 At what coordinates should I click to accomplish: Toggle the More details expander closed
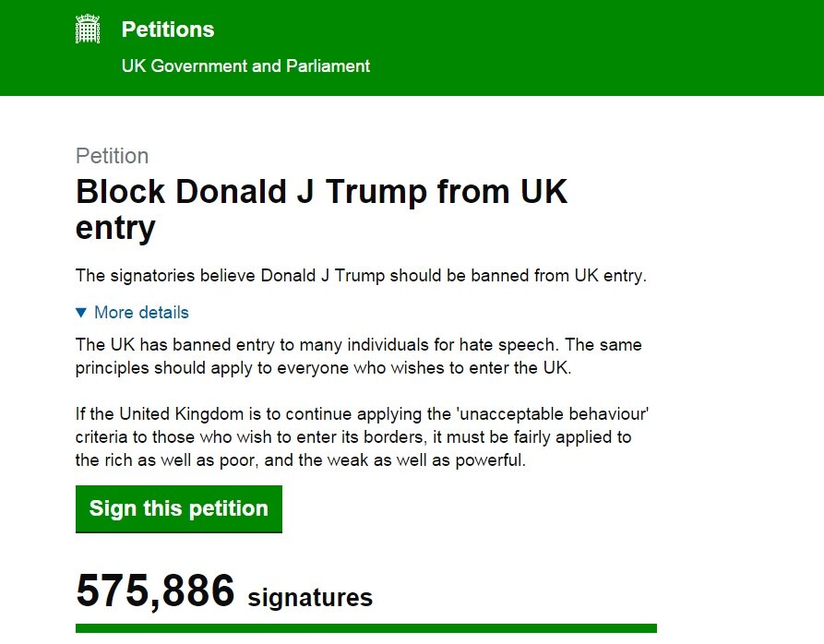[x=132, y=313]
